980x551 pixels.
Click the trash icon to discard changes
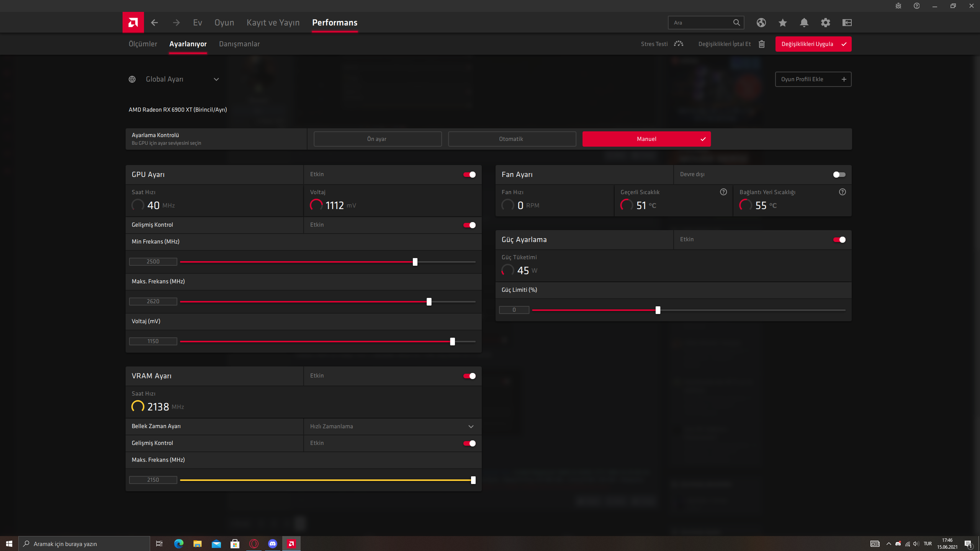pos(761,44)
